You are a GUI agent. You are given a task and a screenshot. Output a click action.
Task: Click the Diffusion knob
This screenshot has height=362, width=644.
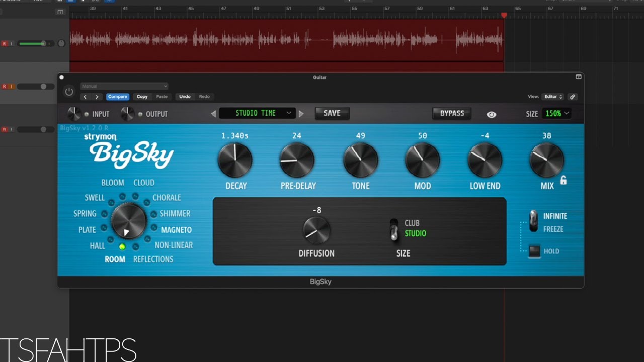click(316, 231)
